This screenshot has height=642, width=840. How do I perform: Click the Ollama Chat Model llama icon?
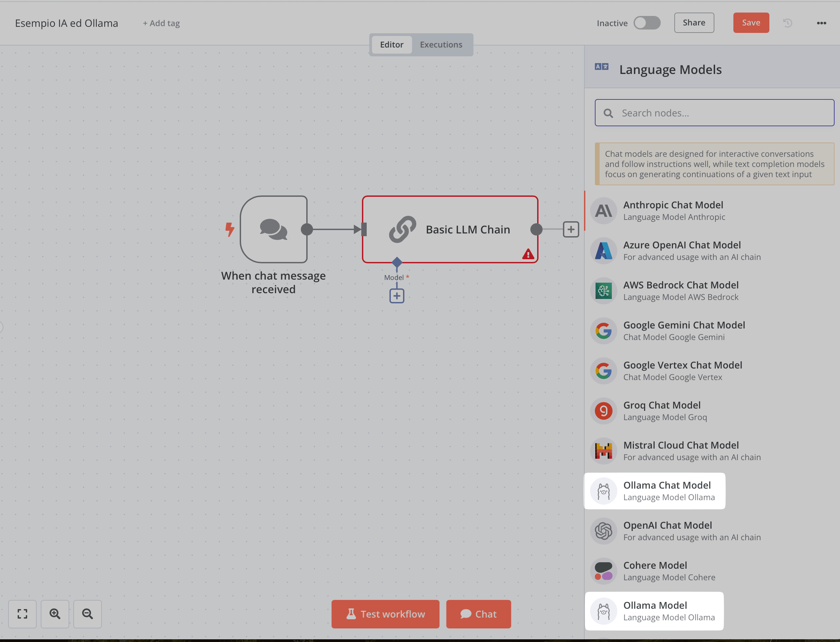[x=603, y=491]
